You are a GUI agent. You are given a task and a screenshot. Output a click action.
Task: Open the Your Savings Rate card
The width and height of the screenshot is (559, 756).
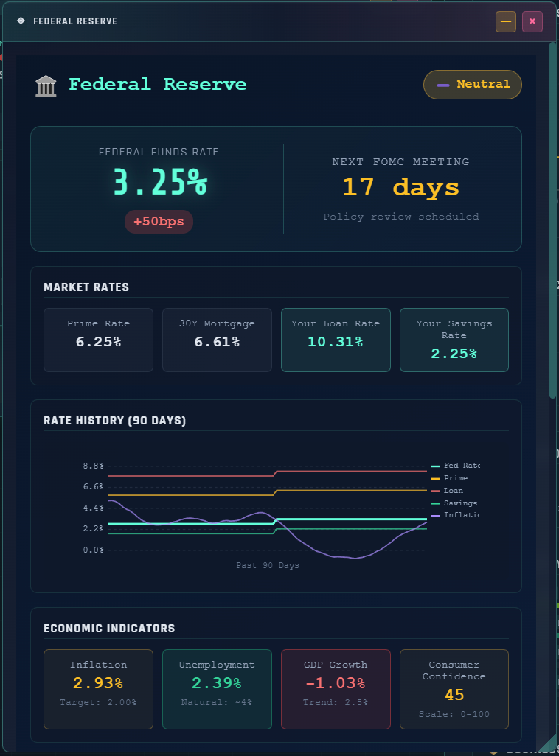coord(454,340)
